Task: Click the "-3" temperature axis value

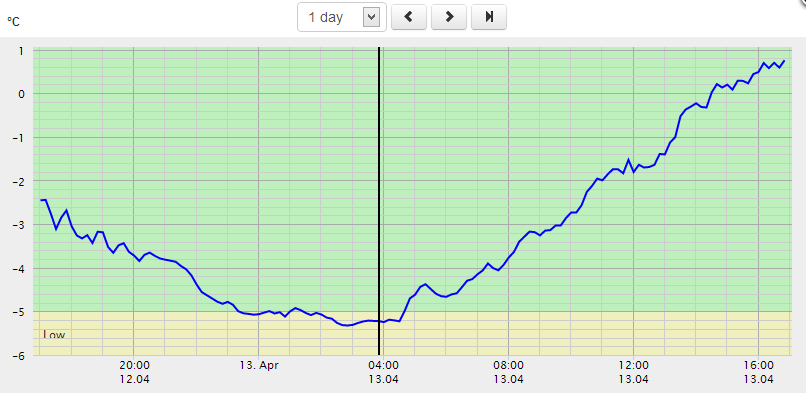Action: [20, 225]
